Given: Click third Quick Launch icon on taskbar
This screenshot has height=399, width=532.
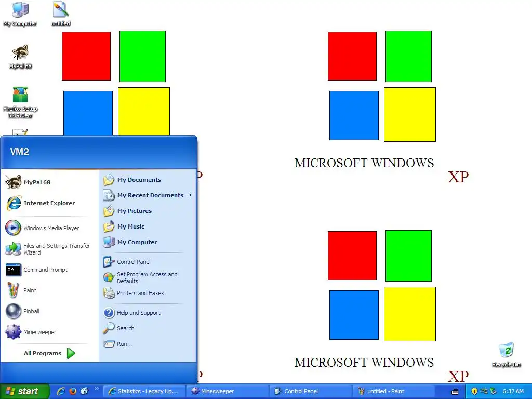Looking at the screenshot, I should coord(85,391).
